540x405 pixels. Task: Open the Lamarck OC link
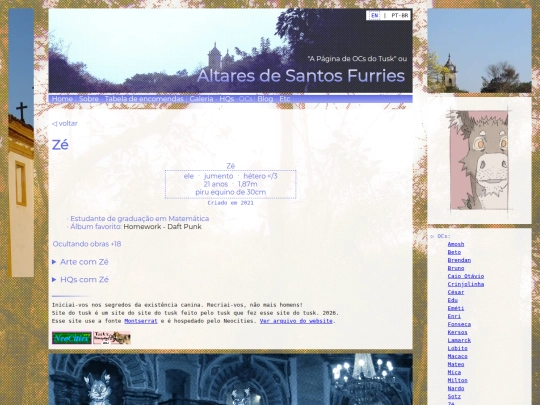point(459,340)
